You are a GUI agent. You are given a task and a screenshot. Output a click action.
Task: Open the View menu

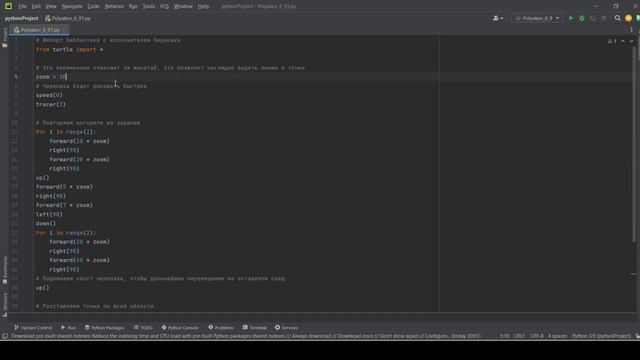(51, 6)
